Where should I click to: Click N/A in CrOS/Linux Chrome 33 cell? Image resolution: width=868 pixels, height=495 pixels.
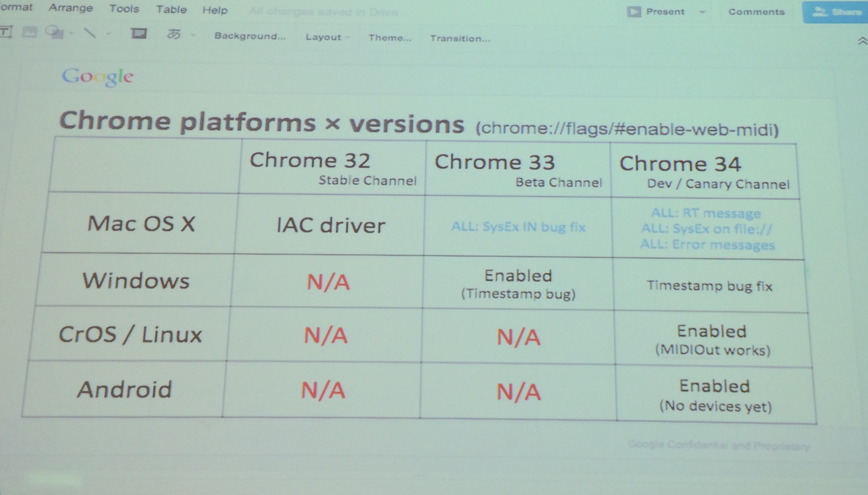518,337
